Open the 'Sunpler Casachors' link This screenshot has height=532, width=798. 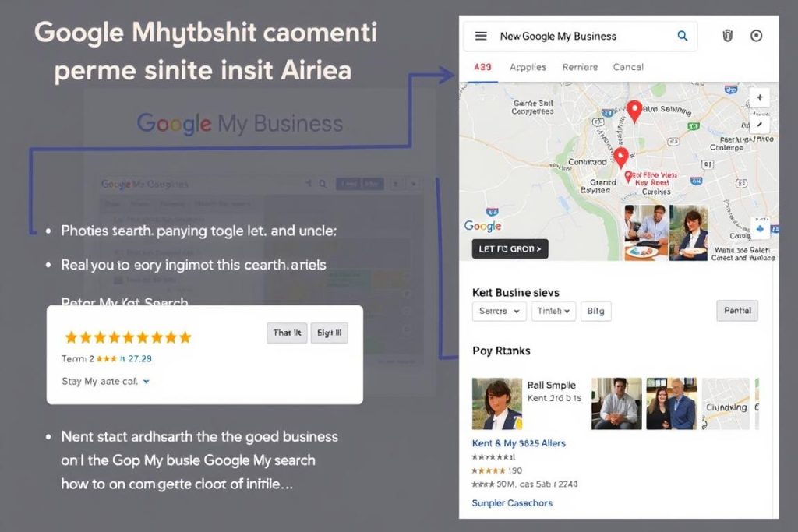[512, 503]
